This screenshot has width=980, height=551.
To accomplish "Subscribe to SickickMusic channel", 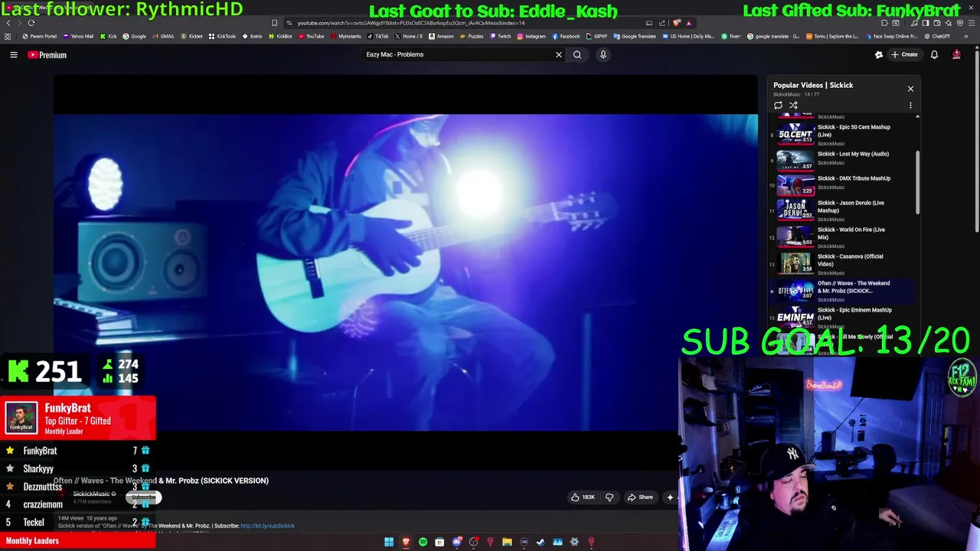I will (x=143, y=497).
